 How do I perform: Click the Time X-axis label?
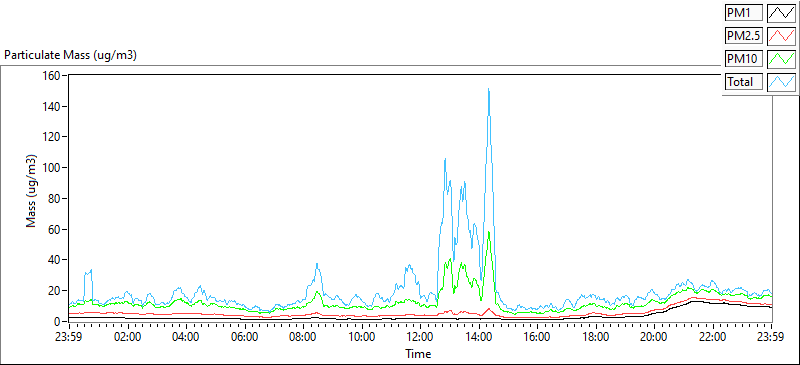418,353
